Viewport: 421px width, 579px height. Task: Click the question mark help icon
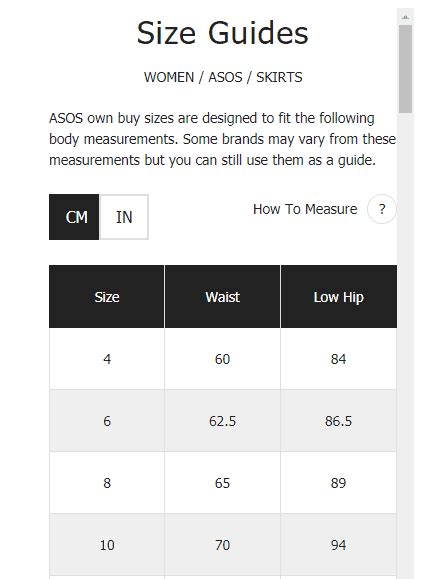[382, 209]
